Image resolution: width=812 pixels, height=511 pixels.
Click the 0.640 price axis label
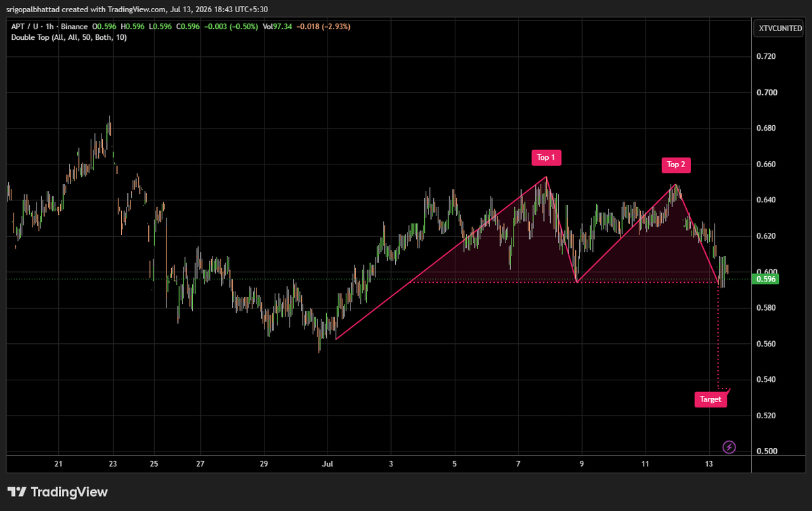coord(766,200)
